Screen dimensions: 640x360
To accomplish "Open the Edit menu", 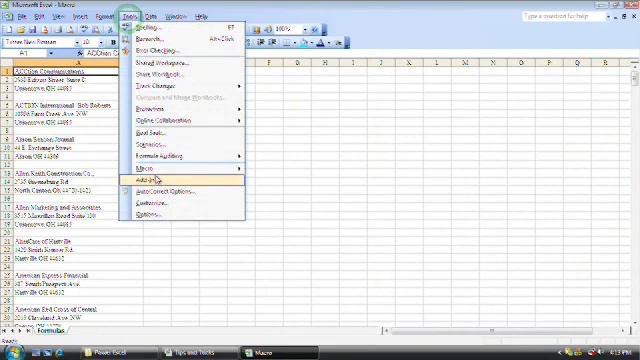I will tap(39, 16).
